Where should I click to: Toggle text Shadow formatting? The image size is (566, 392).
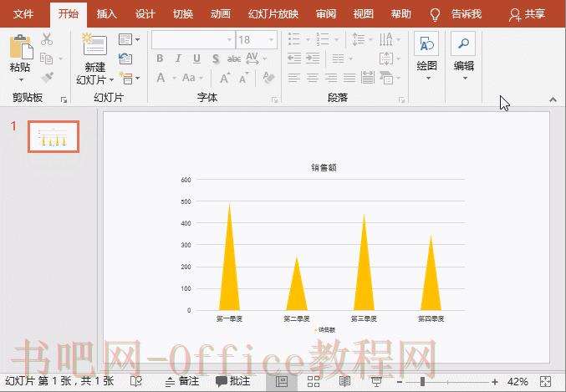[x=216, y=59]
